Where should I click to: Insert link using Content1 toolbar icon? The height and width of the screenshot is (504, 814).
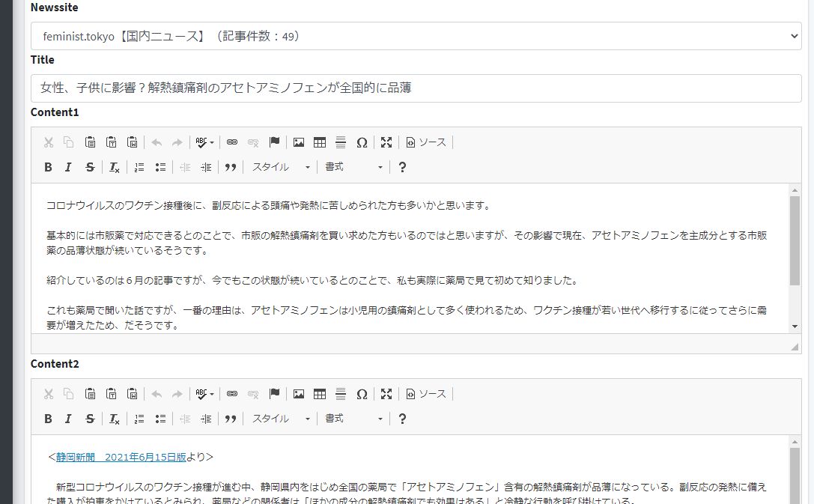click(232, 142)
